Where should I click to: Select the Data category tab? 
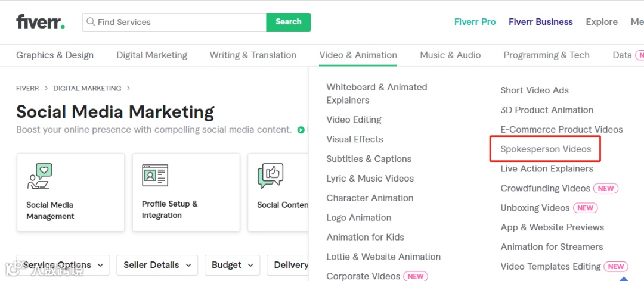[622, 55]
